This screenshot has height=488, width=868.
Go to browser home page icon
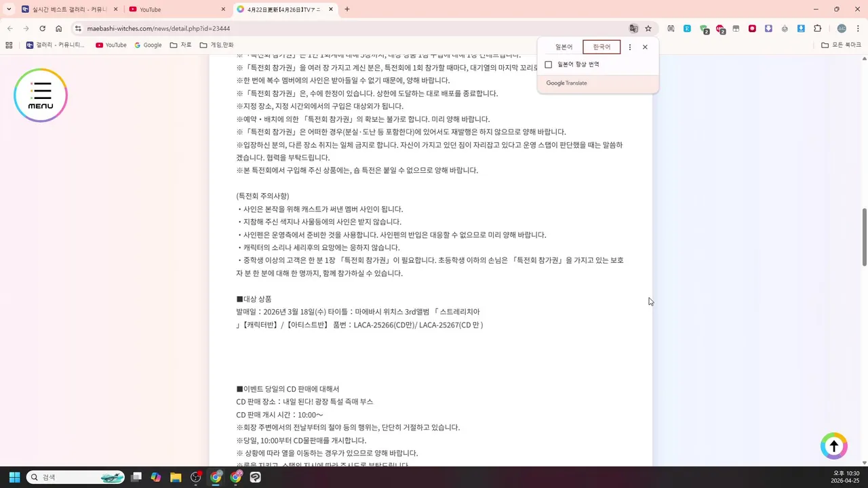pyautogui.click(x=59, y=28)
